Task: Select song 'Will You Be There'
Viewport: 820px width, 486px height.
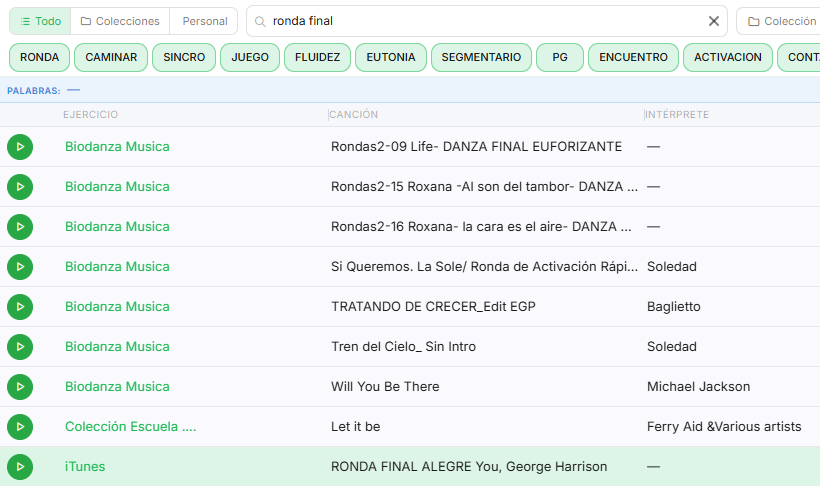Action: pyautogui.click(x=385, y=387)
